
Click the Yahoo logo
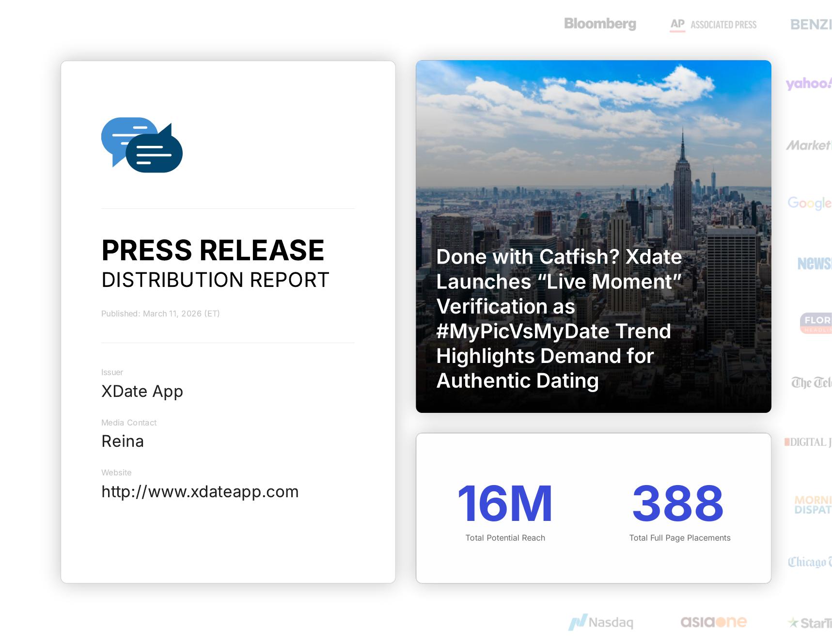pyautogui.click(x=809, y=83)
